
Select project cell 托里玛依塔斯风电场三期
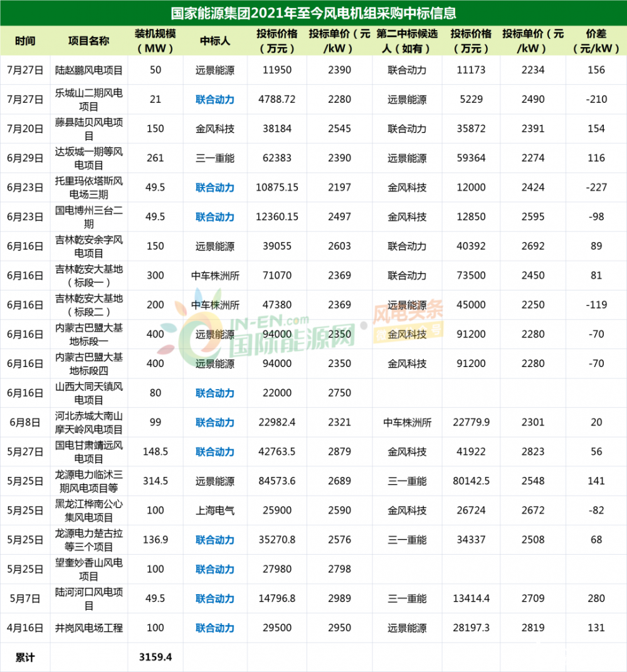[88, 188]
